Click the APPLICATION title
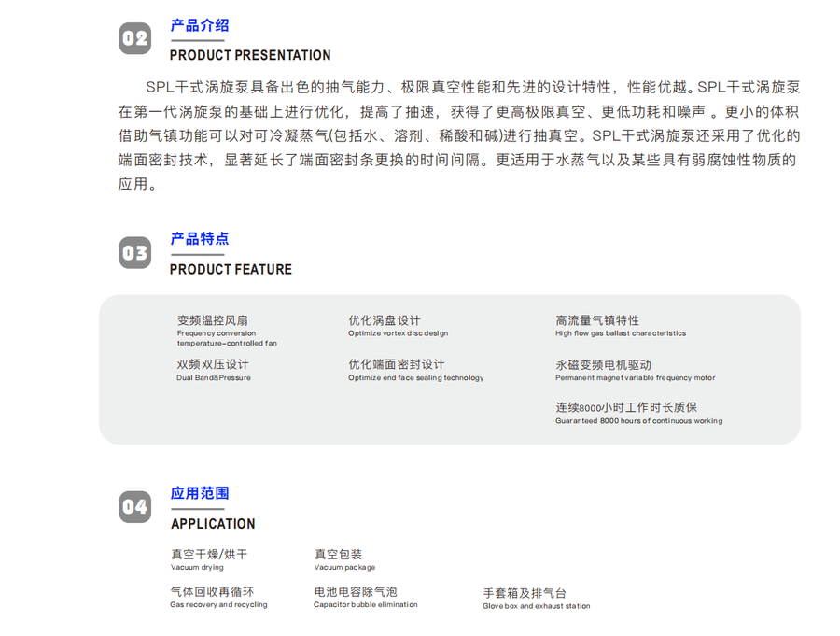840x636 pixels. click(213, 524)
